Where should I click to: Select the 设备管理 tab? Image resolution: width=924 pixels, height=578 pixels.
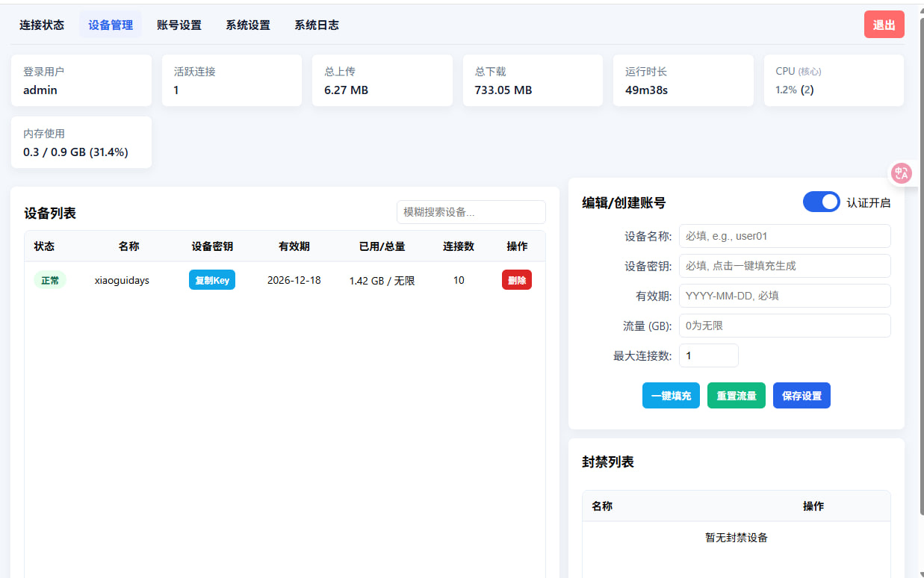tap(111, 25)
